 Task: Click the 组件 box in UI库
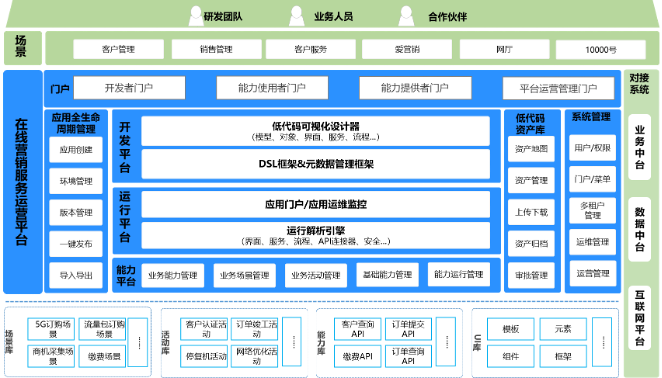[511, 356]
